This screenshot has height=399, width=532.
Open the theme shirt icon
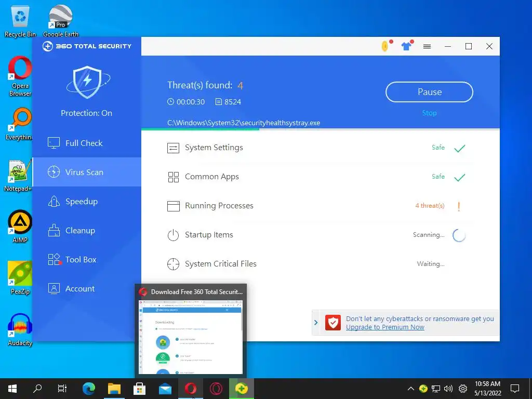pos(406,46)
